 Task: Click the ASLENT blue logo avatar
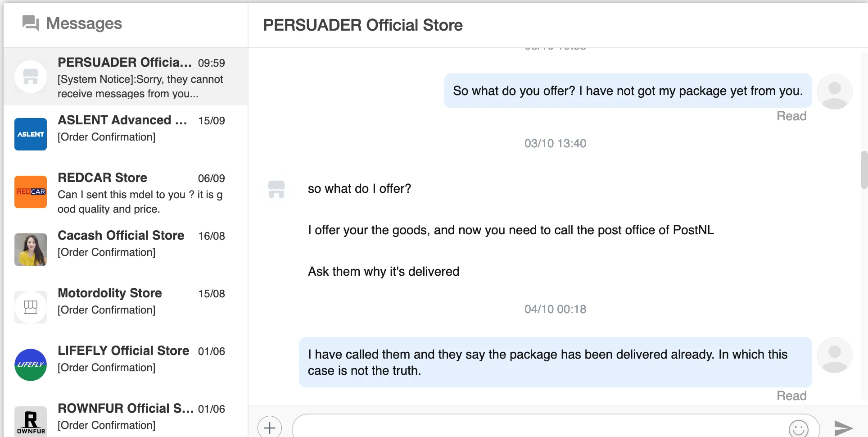(x=31, y=134)
